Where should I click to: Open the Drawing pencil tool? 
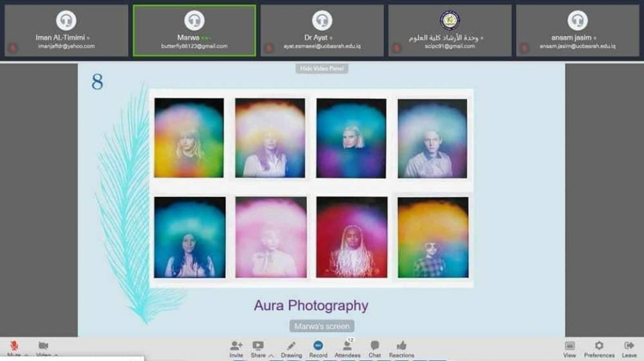point(291,346)
